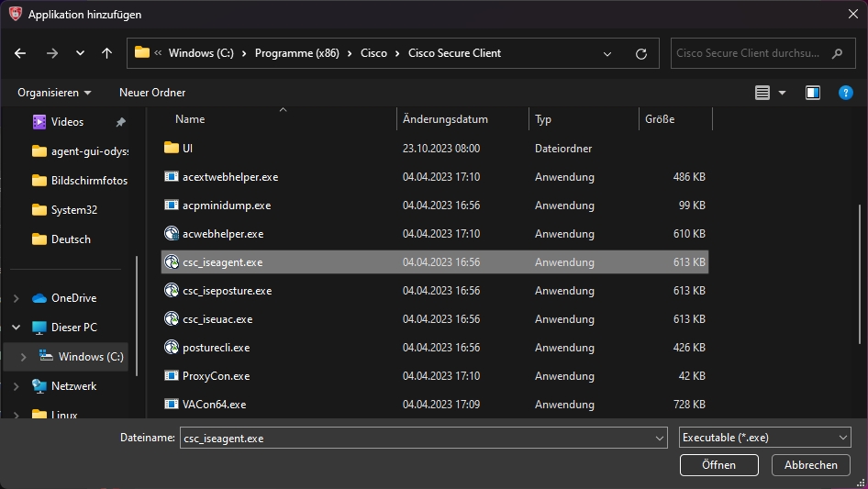This screenshot has height=489, width=868.
Task: Select Netzwerk in the sidebar
Action: coord(64,386)
